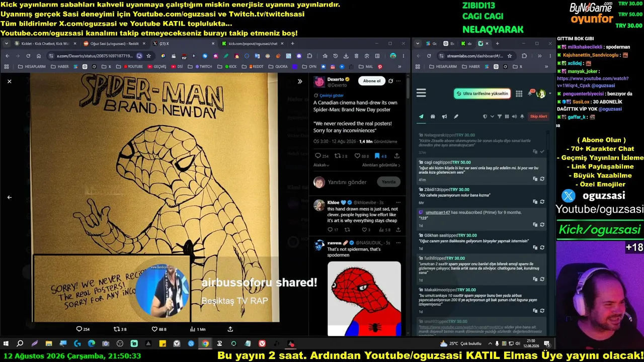Open view stats showing 1 Mn under the image
644x362 pixels.
point(197,329)
